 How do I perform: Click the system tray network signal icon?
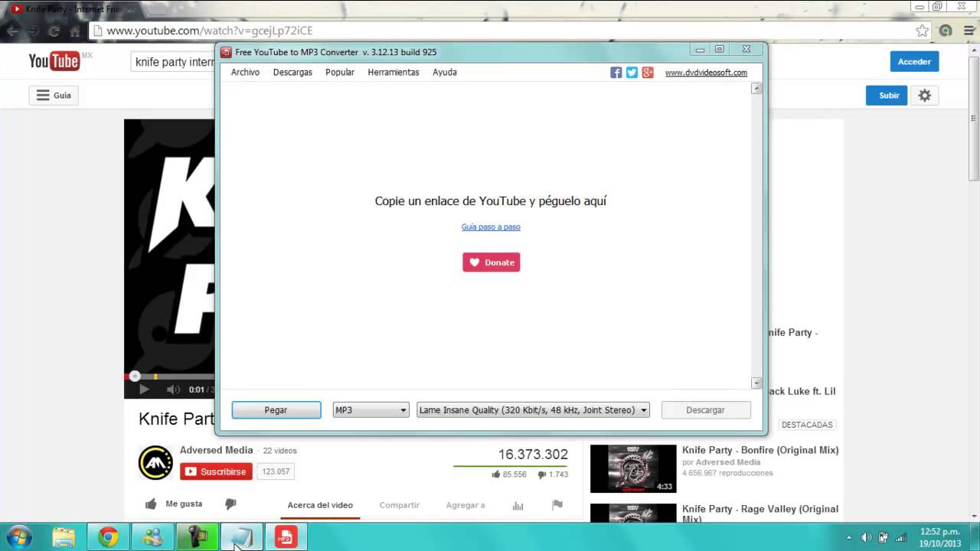901,537
